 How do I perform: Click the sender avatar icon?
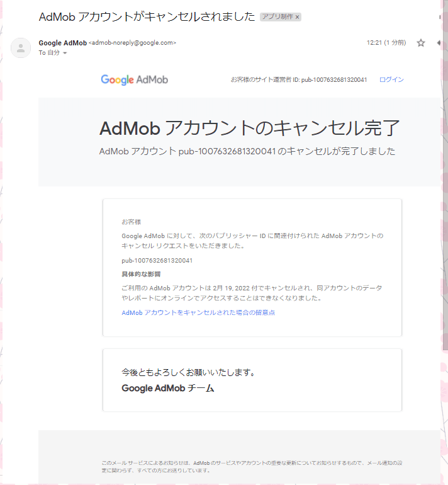[x=21, y=48]
